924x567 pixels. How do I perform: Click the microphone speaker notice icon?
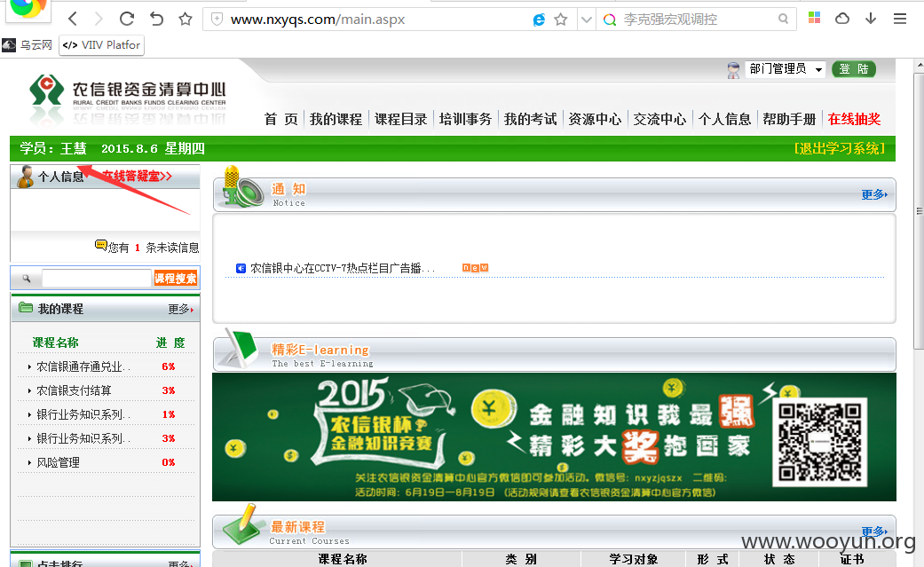[x=241, y=187]
